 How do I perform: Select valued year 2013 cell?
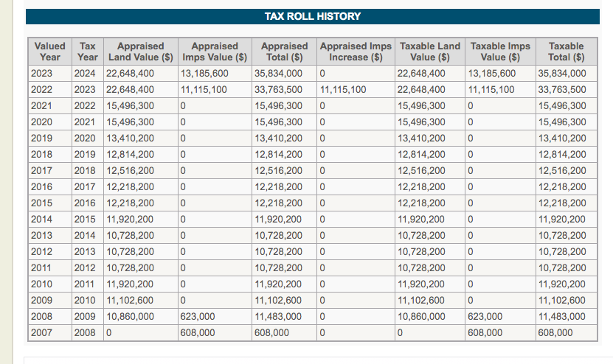(x=50, y=236)
